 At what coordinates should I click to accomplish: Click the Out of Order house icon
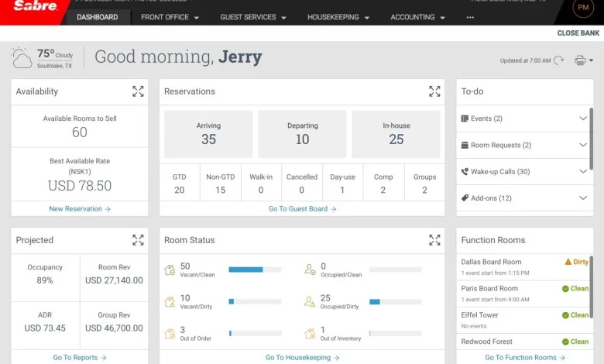pos(170,334)
